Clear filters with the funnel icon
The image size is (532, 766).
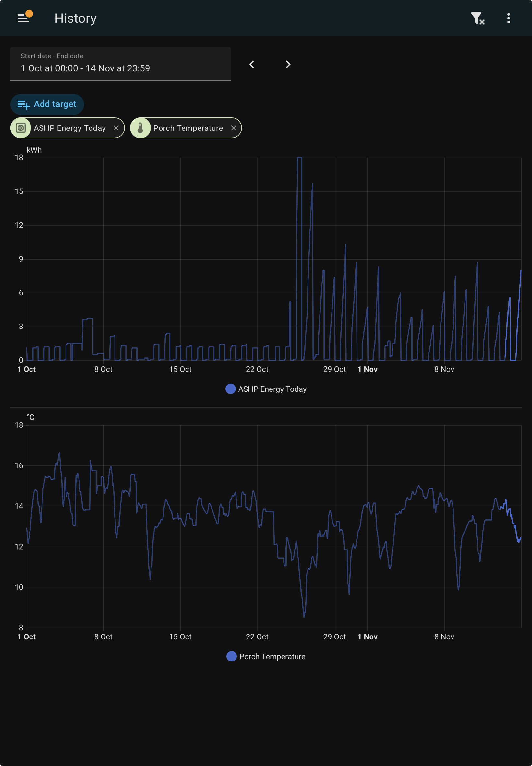[x=477, y=18]
